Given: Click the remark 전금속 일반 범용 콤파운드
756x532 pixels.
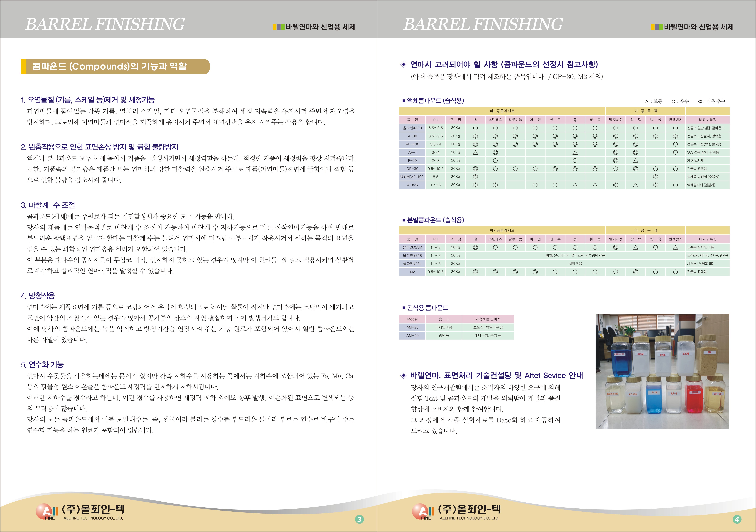Looking at the screenshot, I should (706, 128).
